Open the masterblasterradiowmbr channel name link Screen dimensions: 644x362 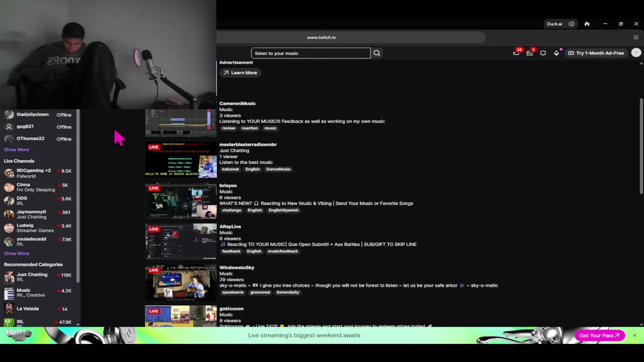click(248, 144)
